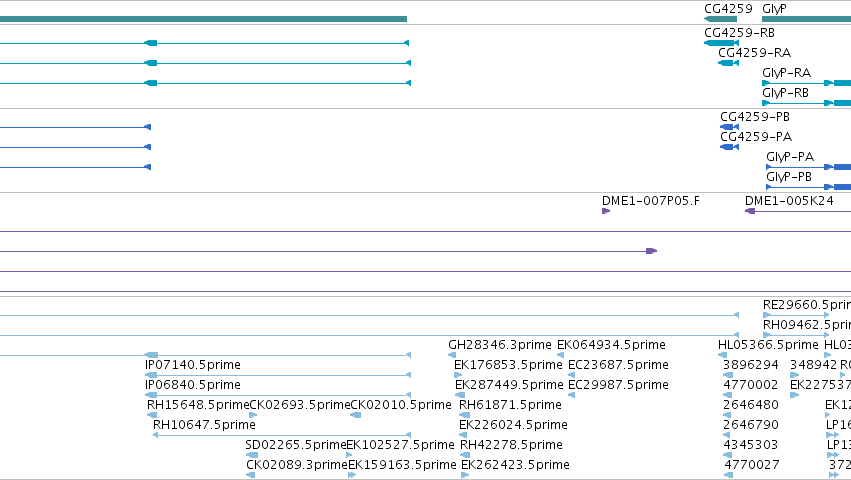Click the RH15648.5prime EST label
This screenshot has height=480, width=851.
pos(198,405)
